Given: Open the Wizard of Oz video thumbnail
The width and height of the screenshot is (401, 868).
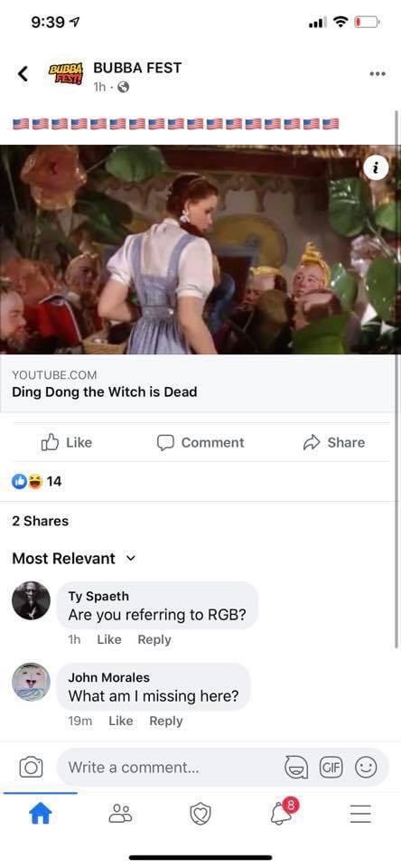Looking at the screenshot, I should point(200,250).
